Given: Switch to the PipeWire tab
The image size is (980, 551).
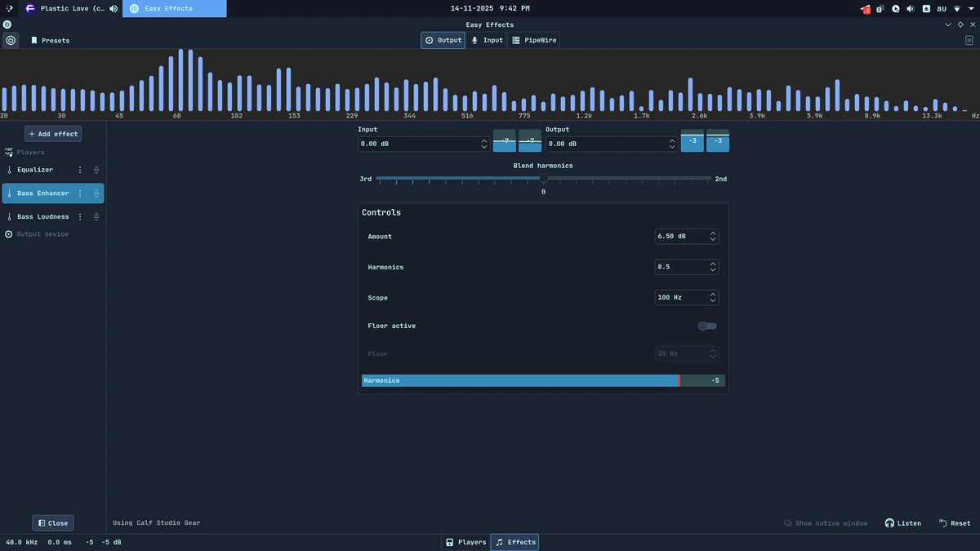Looking at the screenshot, I should (534, 40).
